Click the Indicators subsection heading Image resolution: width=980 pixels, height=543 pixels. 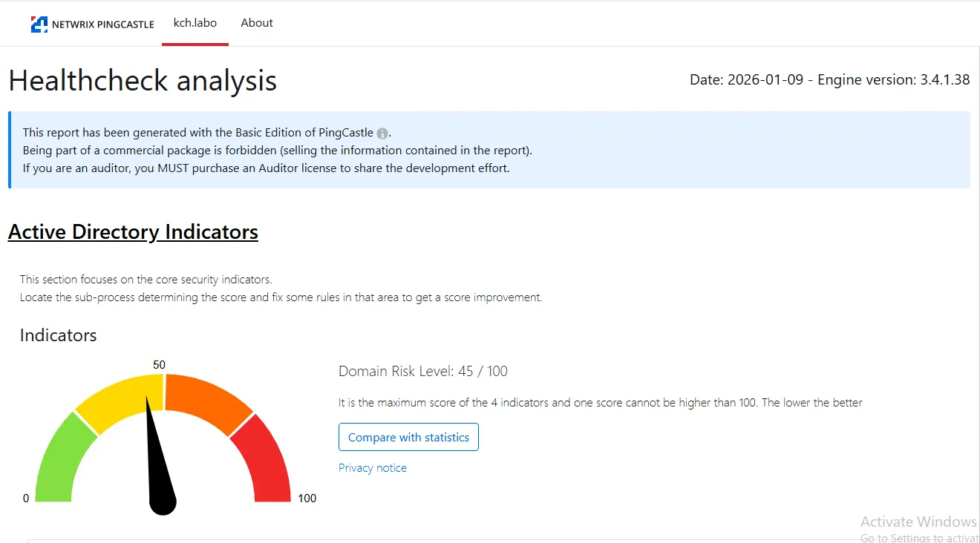58,335
